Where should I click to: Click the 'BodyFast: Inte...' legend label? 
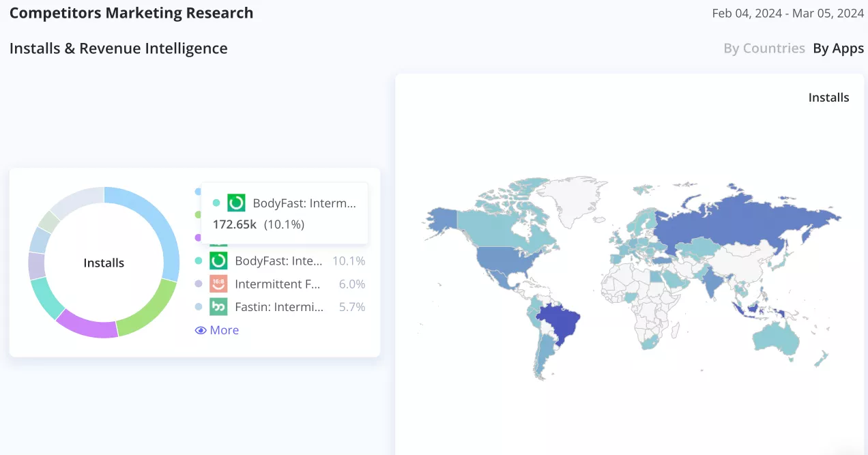click(x=278, y=261)
